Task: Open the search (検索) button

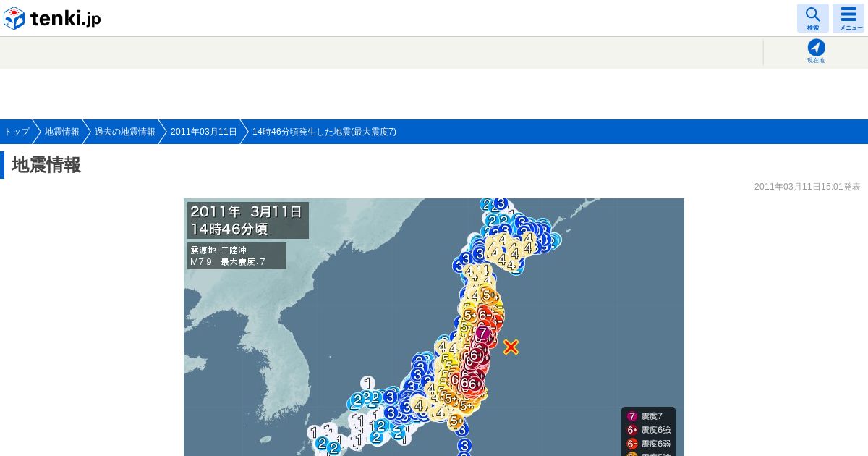Action: pos(813,18)
